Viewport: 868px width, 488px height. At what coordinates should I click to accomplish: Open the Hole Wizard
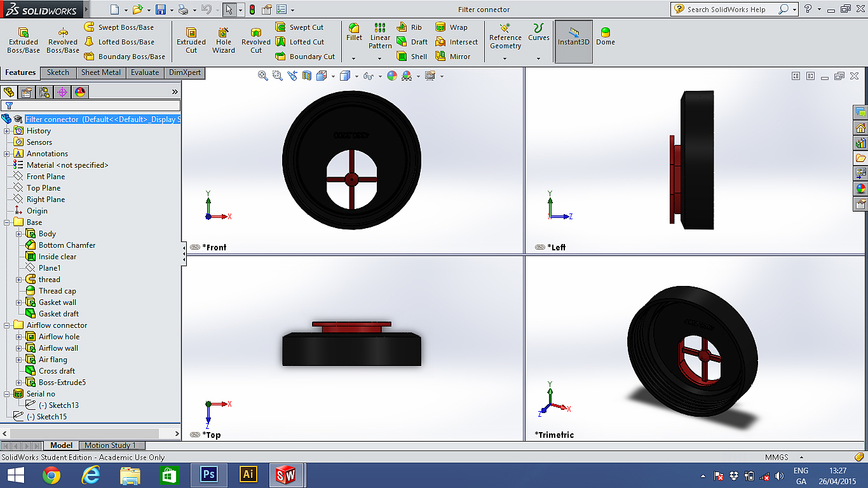[224, 41]
